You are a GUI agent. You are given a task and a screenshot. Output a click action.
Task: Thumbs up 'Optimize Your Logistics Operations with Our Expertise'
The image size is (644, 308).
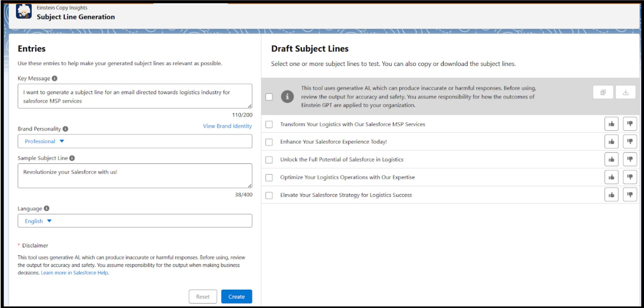tap(611, 177)
